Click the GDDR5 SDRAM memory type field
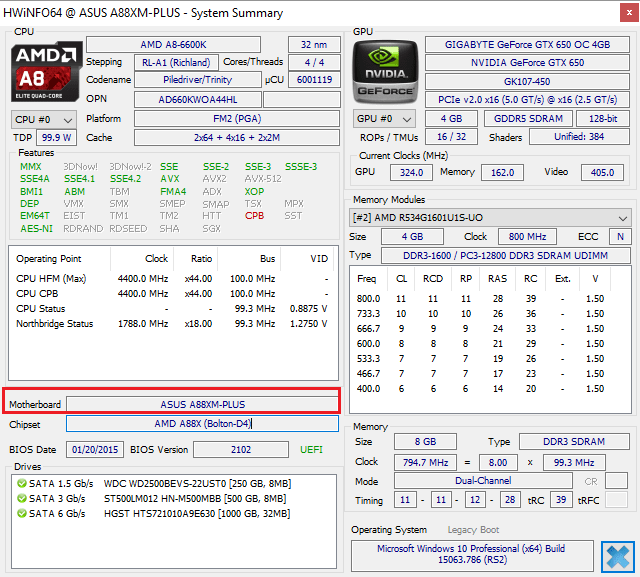The height and width of the screenshot is (577, 640). [528, 119]
